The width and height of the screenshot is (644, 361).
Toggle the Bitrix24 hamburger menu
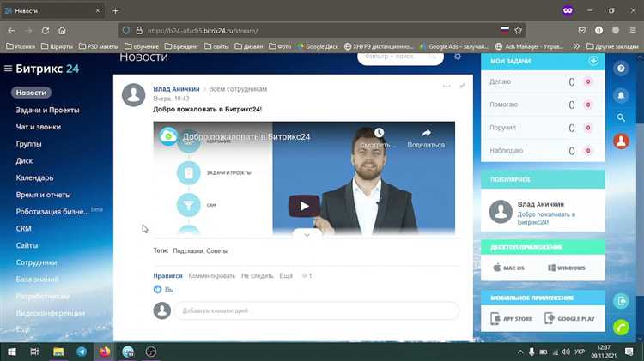pyautogui.click(x=8, y=69)
